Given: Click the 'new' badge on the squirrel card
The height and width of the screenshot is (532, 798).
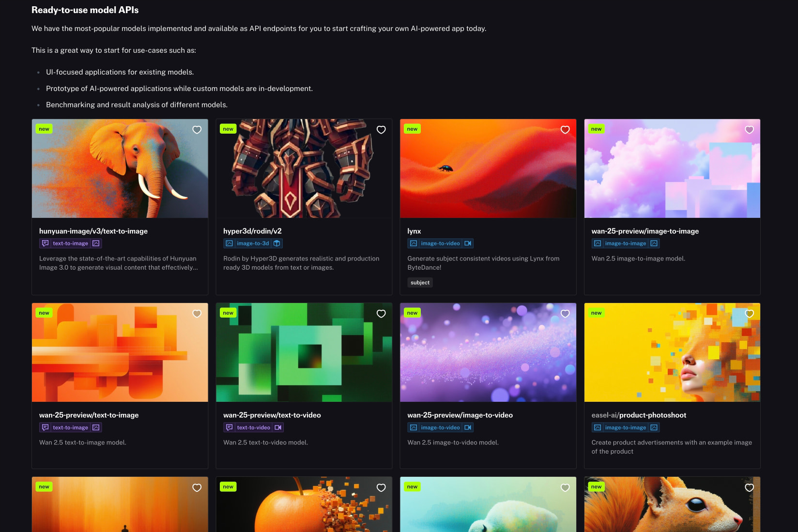Looking at the screenshot, I should (x=596, y=486).
